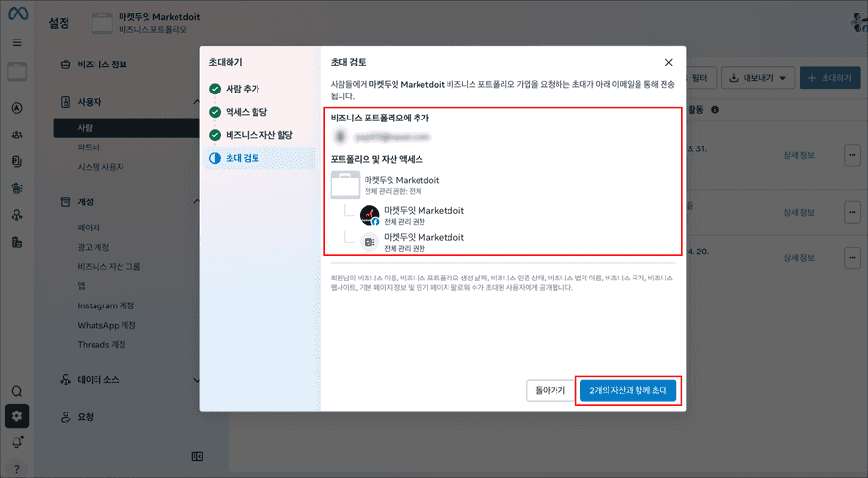
Task: Open 상세 정보 link on the 3. 31. row
Action: click(799, 155)
